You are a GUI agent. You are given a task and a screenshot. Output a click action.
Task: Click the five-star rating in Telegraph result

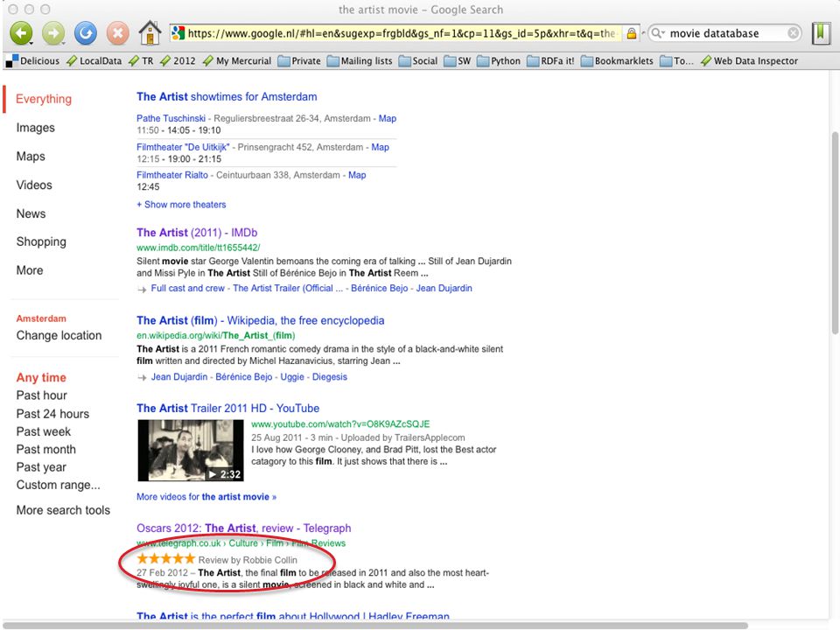tap(165, 559)
